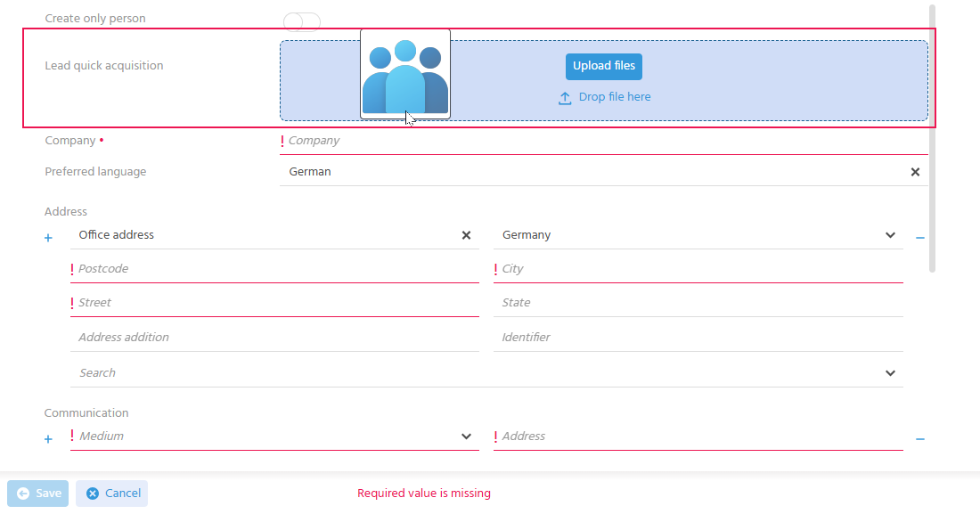Screen dimensions: 980x514
Task: Focus the State input field
Action: pyautogui.click(x=698, y=303)
